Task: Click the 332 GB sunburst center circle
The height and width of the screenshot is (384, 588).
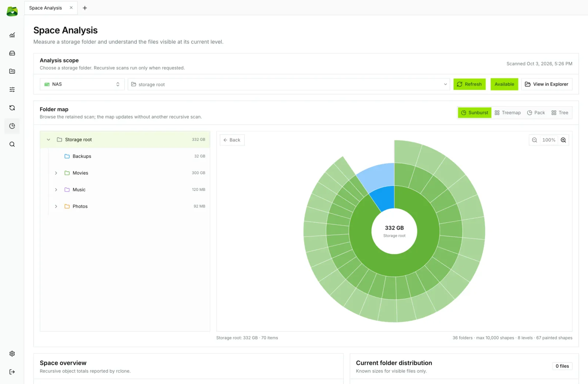Action: 394,231
